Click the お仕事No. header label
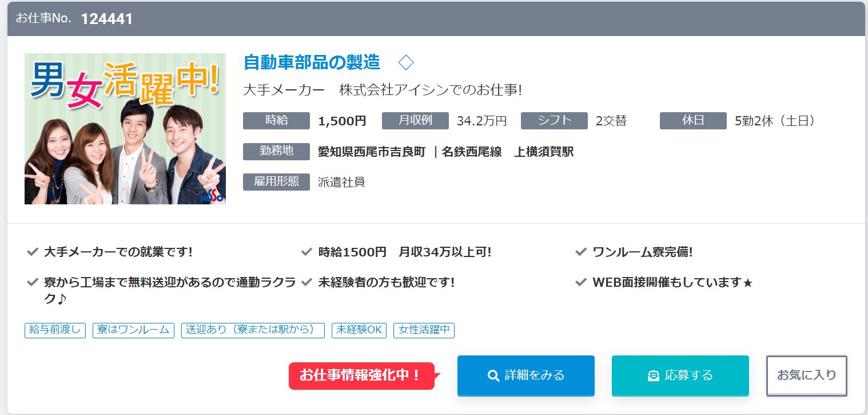 [43, 18]
